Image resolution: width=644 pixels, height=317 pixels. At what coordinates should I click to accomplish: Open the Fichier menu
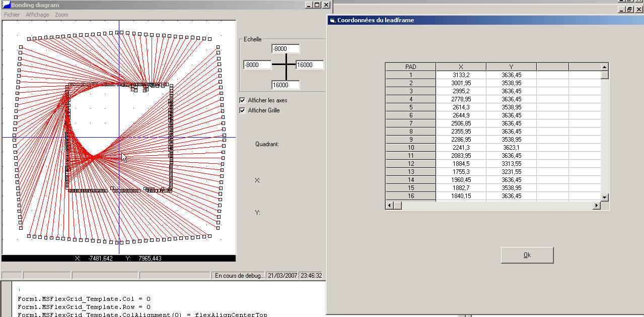[12, 15]
